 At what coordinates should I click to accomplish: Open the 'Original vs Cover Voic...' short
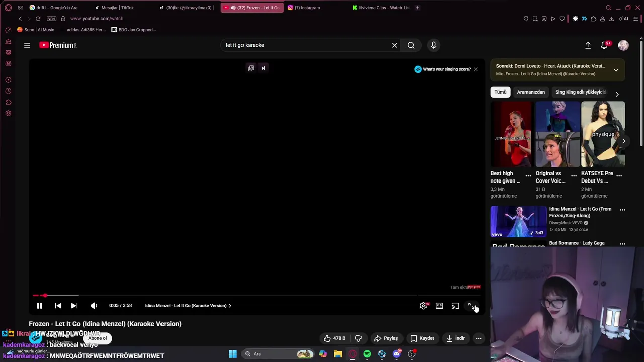[556, 134]
